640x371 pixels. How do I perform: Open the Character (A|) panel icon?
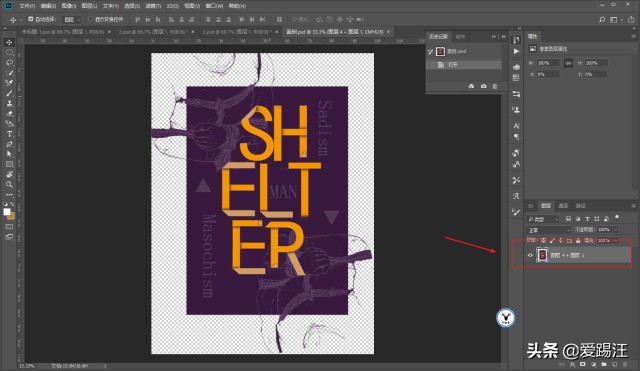(516, 126)
